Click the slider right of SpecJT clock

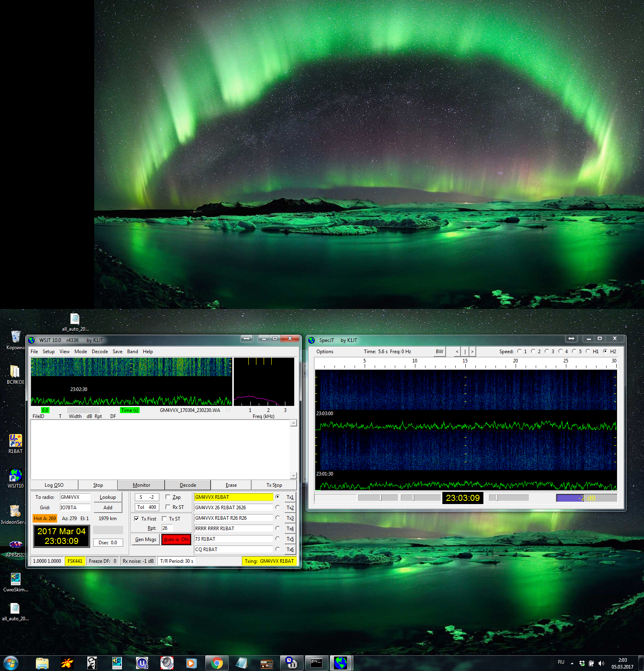(x=508, y=498)
